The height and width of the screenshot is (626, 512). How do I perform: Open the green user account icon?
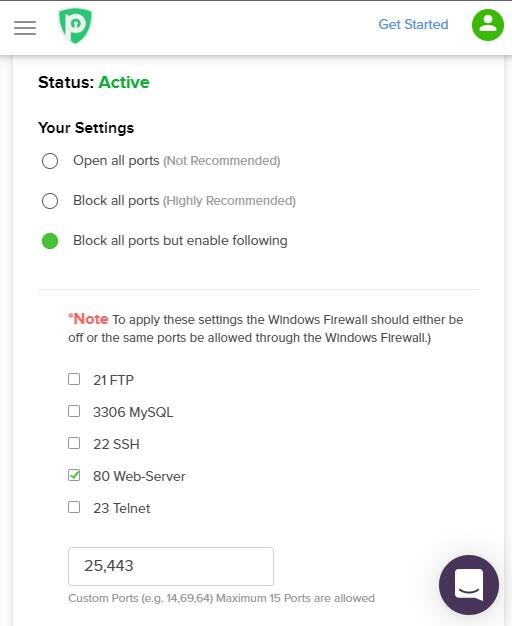point(488,25)
